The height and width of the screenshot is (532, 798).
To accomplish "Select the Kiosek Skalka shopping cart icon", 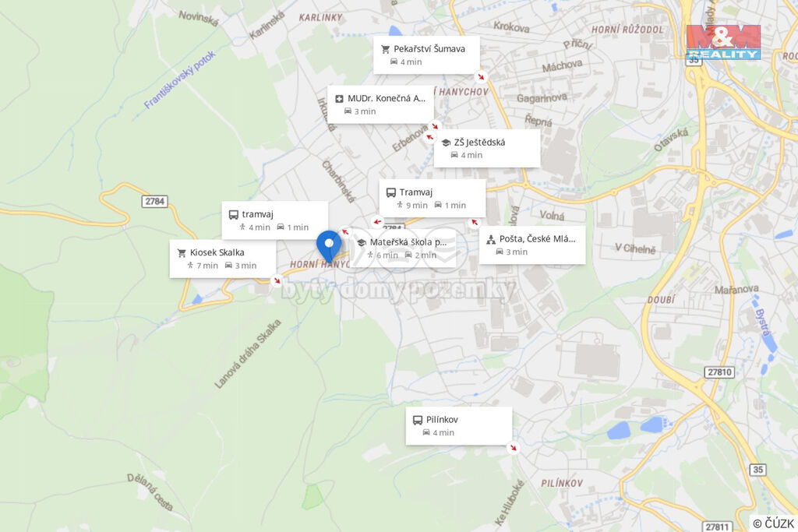I will [182, 253].
